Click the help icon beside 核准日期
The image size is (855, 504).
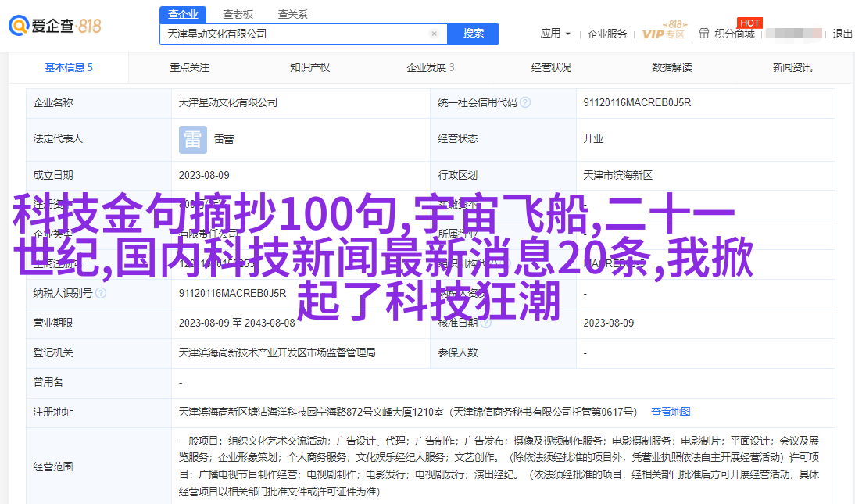pyautogui.click(x=486, y=323)
